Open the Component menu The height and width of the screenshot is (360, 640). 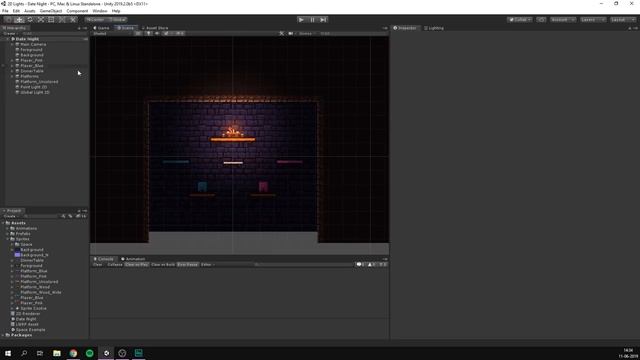click(x=77, y=11)
